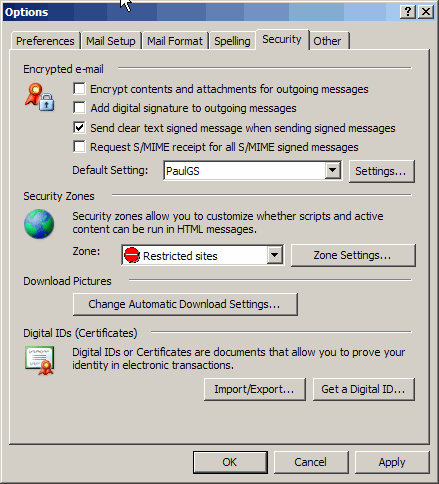Click the Get a Digital ID... button

tap(363, 389)
